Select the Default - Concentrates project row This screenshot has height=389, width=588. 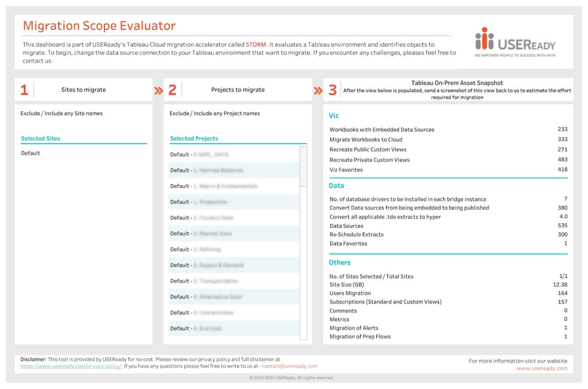[x=234, y=313]
